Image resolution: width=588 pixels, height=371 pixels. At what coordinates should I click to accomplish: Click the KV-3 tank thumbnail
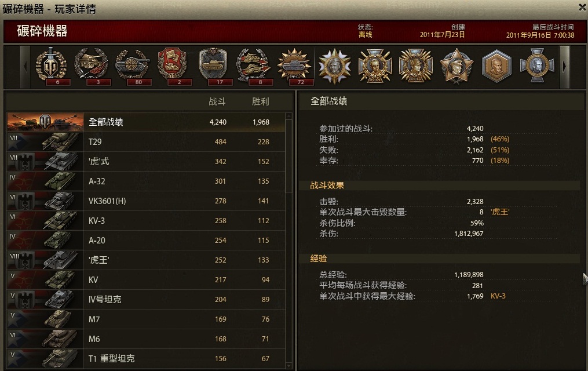click(x=45, y=221)
